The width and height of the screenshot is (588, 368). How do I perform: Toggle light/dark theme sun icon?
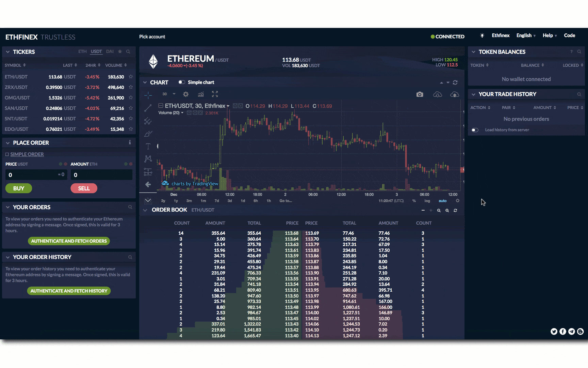pyautogui.click(x=482, y=35)
